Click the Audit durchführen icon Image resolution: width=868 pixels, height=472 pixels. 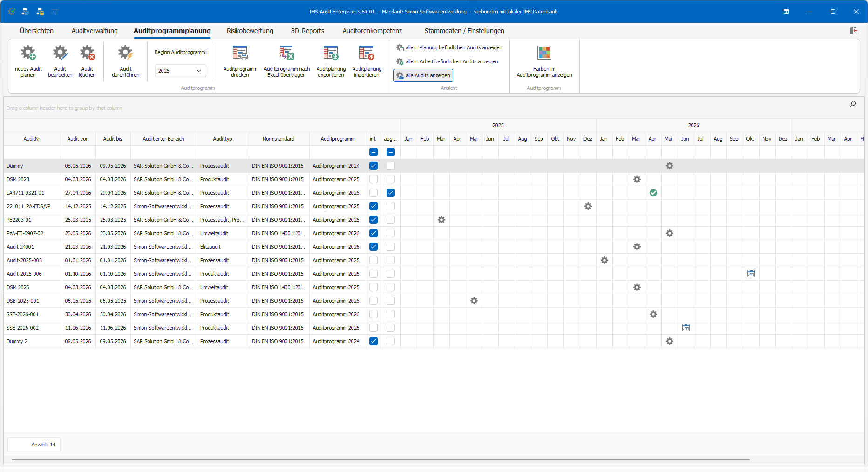pyautogui.click(x=126, y=53)
